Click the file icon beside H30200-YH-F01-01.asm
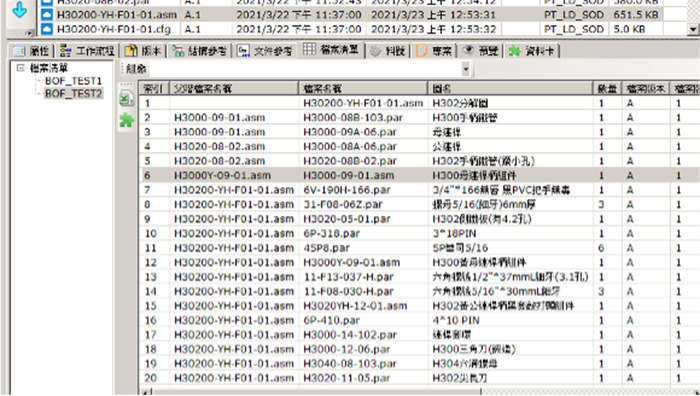This screenshot has height=396, width=700. pos(46,15)
